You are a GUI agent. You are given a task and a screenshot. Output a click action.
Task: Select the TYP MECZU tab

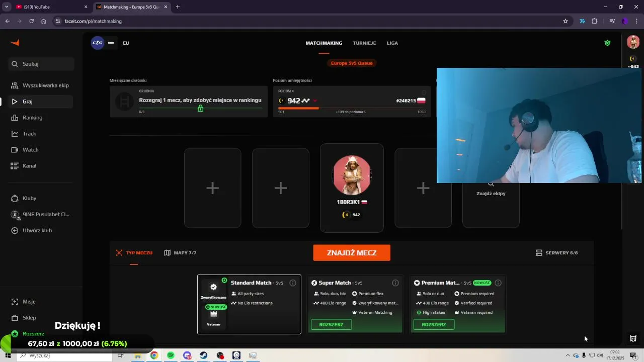pos(134,253)
